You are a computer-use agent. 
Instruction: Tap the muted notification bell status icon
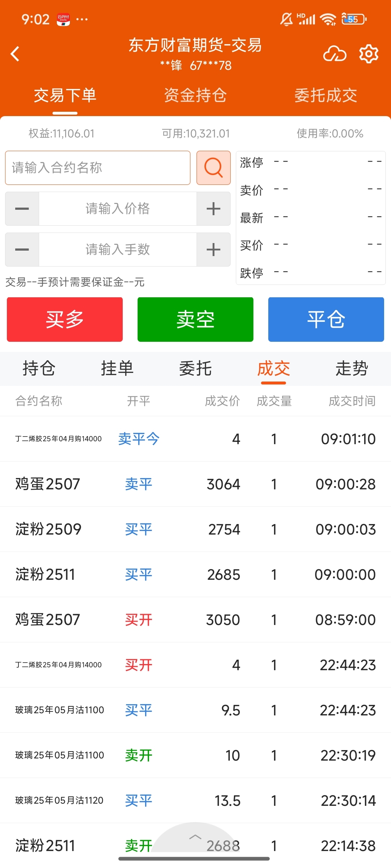point(286,19)
